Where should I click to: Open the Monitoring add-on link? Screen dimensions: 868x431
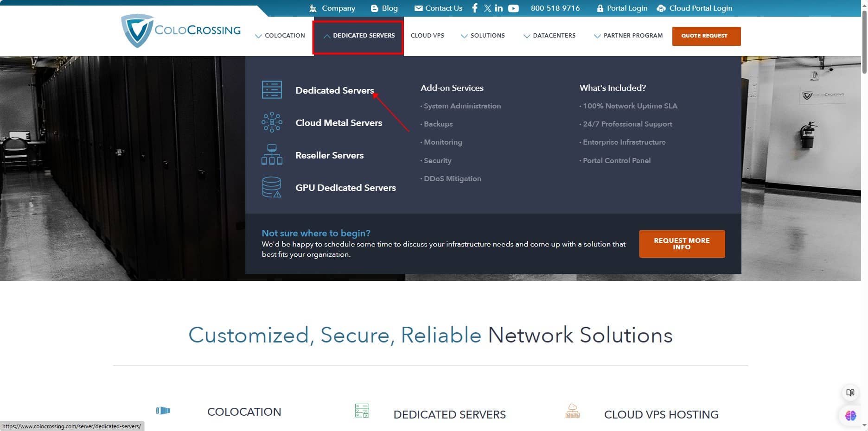pyautogui.click(x=443, y=142)
